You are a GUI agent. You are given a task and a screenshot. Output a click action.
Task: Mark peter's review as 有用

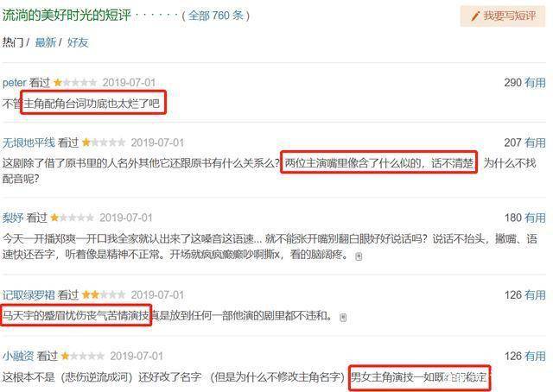(x=535, y=83)
